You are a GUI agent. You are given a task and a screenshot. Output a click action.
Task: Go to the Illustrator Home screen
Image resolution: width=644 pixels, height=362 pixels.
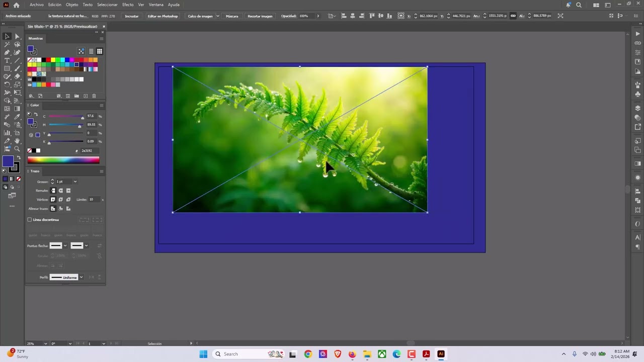point(16,5)
